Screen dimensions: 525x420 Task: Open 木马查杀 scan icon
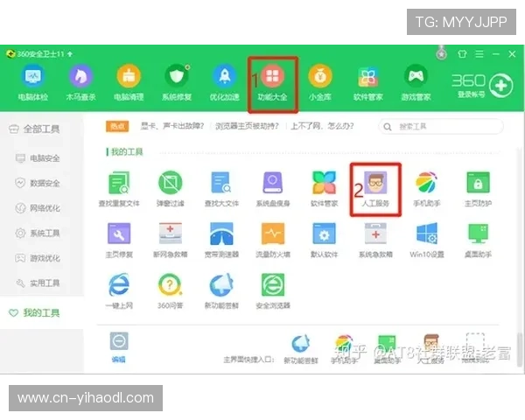[80, 82]
